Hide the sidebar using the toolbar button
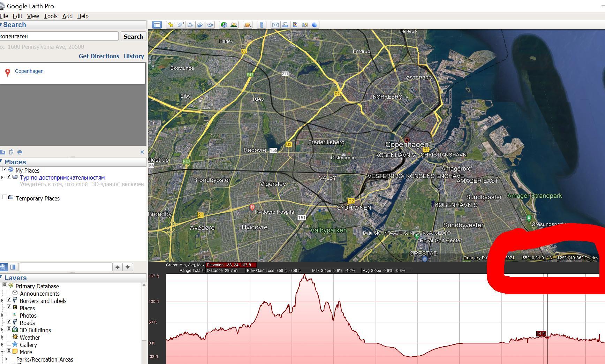The image size is (605, 364). [x=157, y=25]
